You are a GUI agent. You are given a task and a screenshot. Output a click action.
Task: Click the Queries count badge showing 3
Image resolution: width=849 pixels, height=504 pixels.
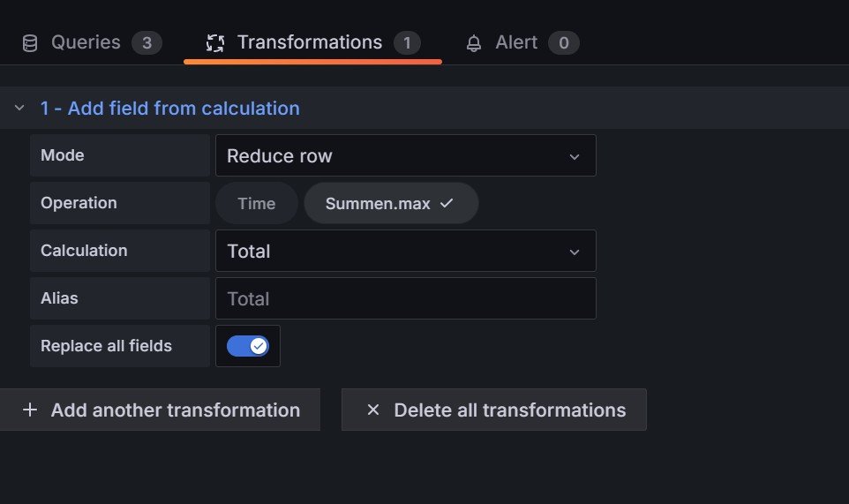pos(147,43)
